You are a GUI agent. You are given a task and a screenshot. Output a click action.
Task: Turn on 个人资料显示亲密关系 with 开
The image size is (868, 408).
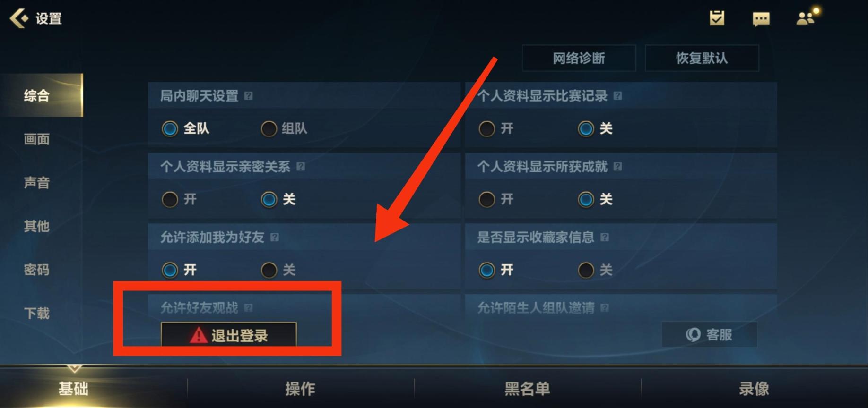coord(179,199)
